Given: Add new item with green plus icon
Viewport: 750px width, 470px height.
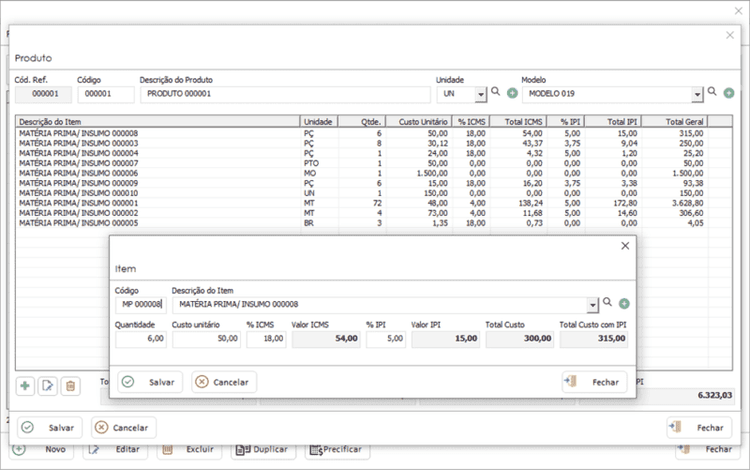Looking at the screenshot, I should [x=25, y=386].
